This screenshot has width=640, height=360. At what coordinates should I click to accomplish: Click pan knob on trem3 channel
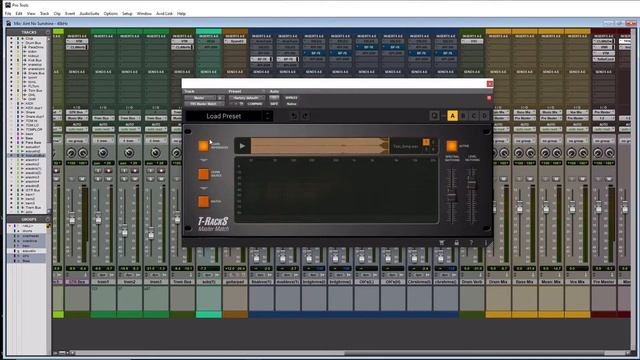click(156, 153)
